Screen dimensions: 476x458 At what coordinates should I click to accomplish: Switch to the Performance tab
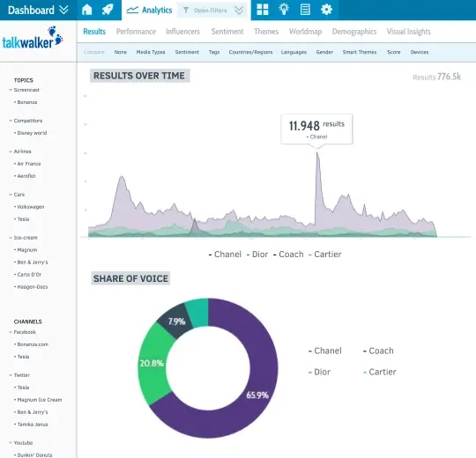coord(136,32)
